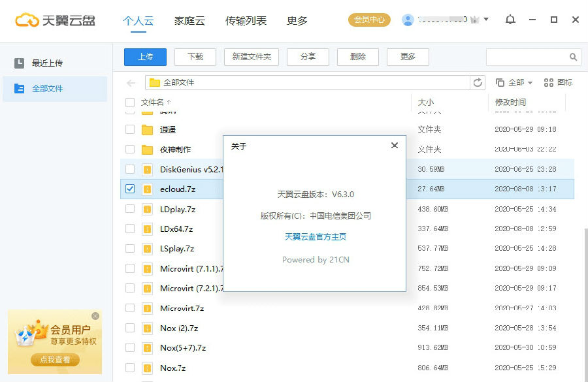Click the 会员中心 button
This screenshot has height=382, width=588.
coord(369,20)
